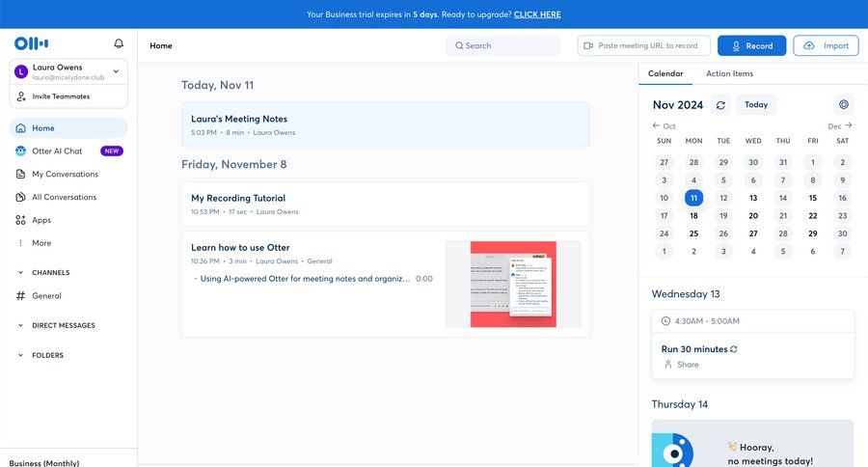Click the Search field

[x=502, y=46]
